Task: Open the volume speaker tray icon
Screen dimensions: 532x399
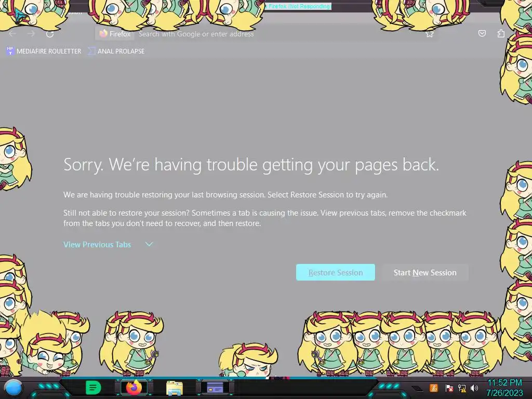Action: [x=474, y=388]
